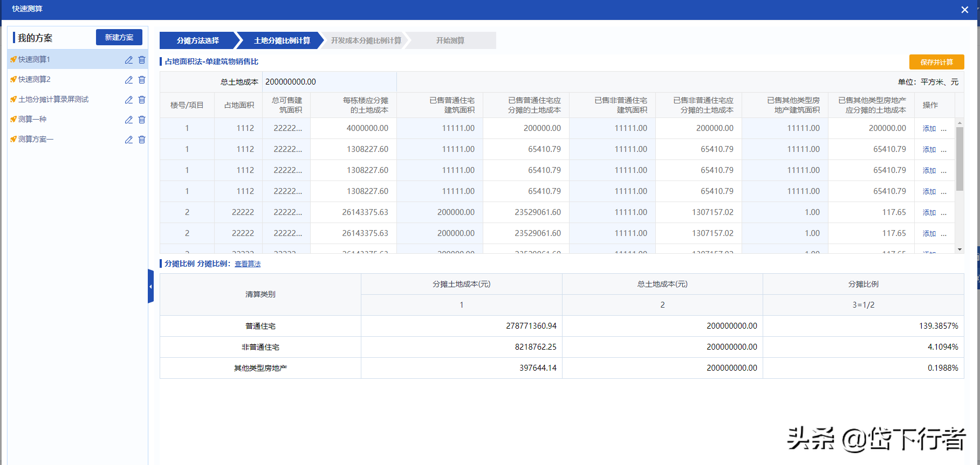Switch to 分摊方法选择 step tab
The image size is (980, 465).
click(x=198, y=40)
